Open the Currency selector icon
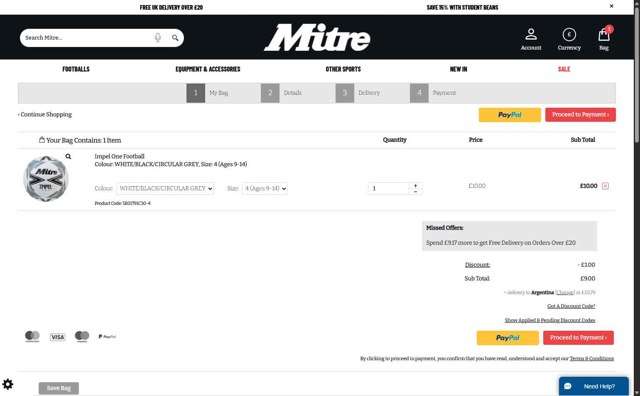Image resolution: width=640 pixels, height=396 pixels. 569,39
